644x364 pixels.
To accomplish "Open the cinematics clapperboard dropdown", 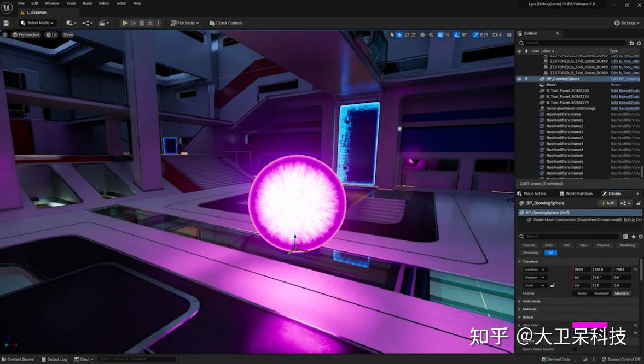I will click(x=104, y=23).
